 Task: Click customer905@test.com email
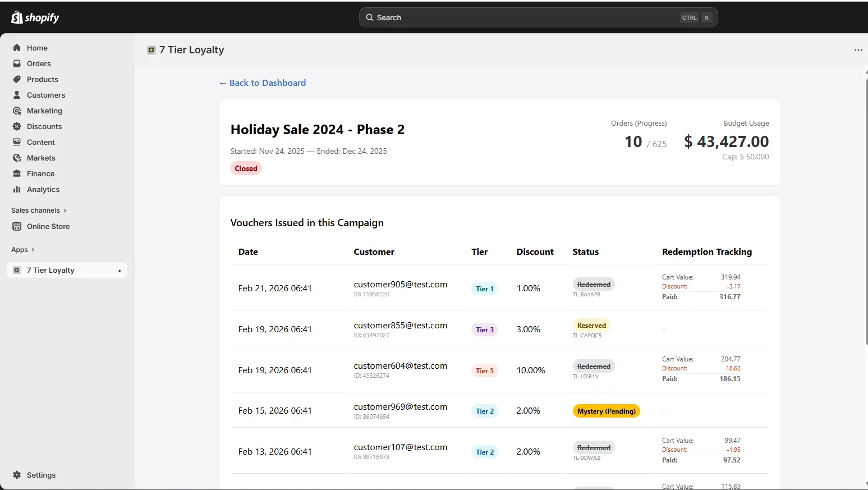click(x=400, y=285)
